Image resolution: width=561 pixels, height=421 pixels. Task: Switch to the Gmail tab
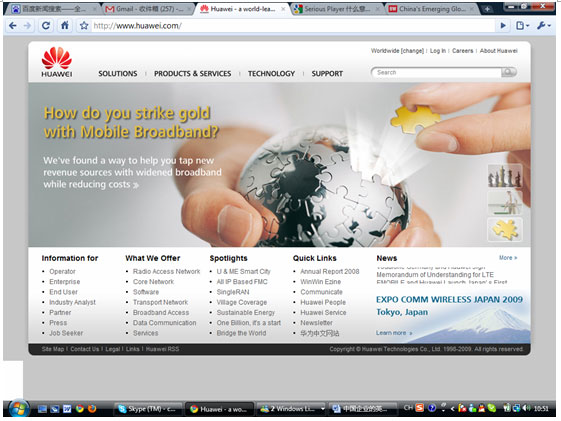coord(147,9)
